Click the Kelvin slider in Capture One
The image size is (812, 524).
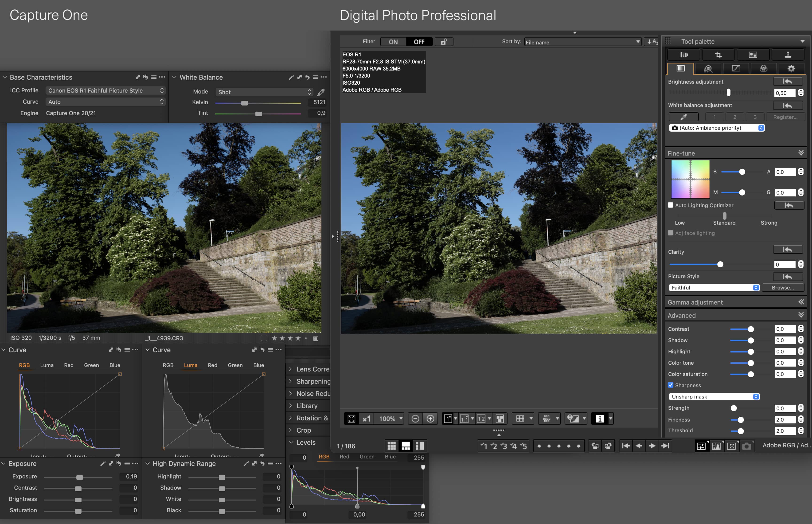tap(258, 103)
